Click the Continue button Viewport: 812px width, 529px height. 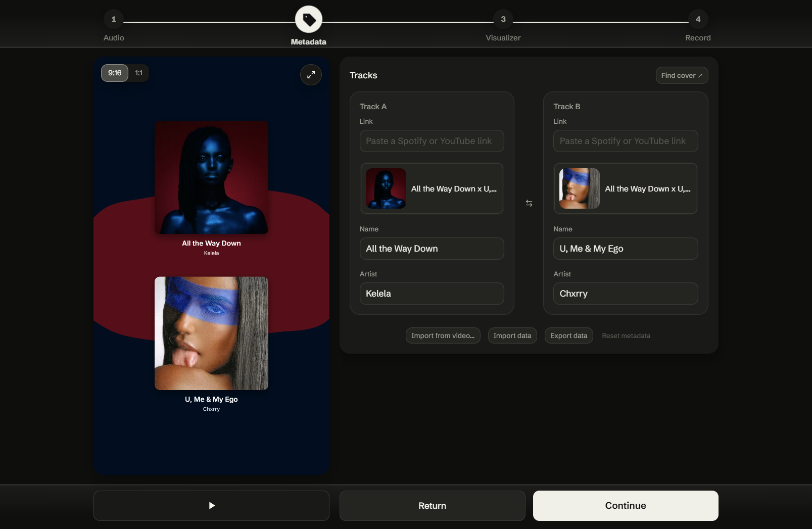pyautogui.click(x=626, y=505)
